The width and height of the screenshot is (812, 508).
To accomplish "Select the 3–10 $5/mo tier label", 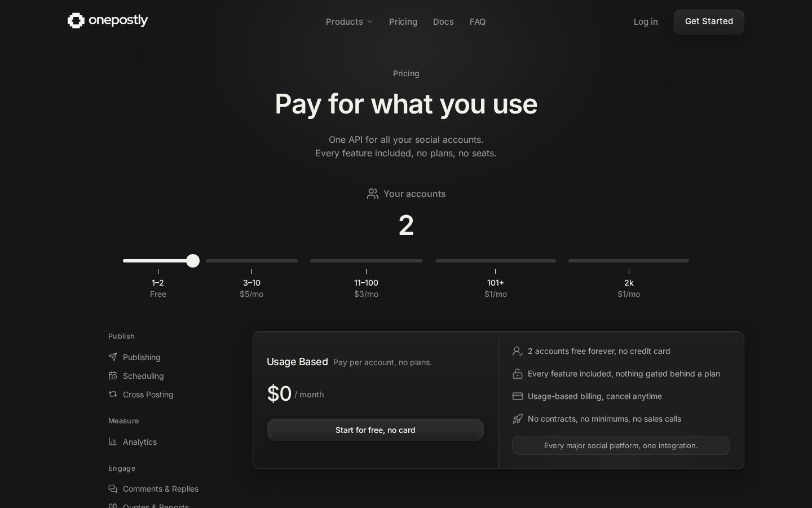I will pos(251,288).
